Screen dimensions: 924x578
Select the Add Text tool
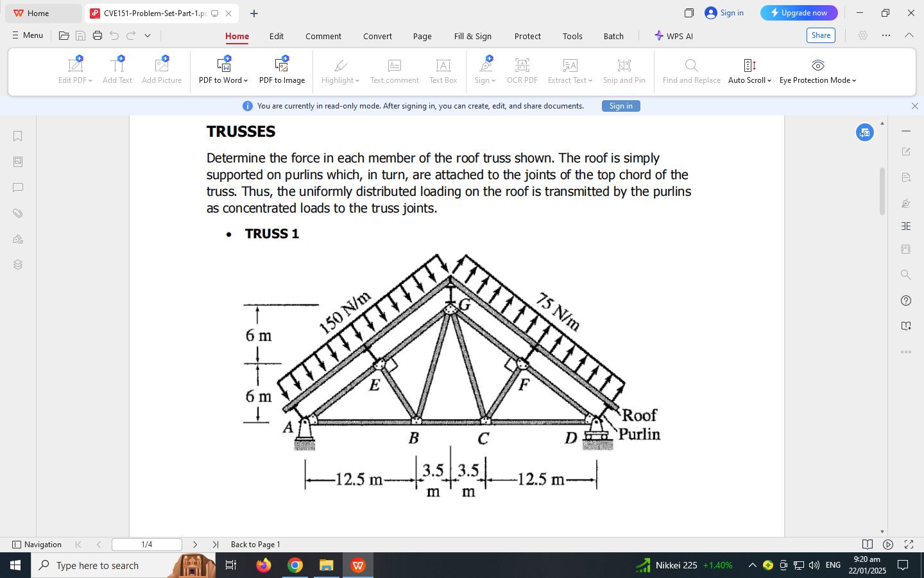click(x=117, y=71)
